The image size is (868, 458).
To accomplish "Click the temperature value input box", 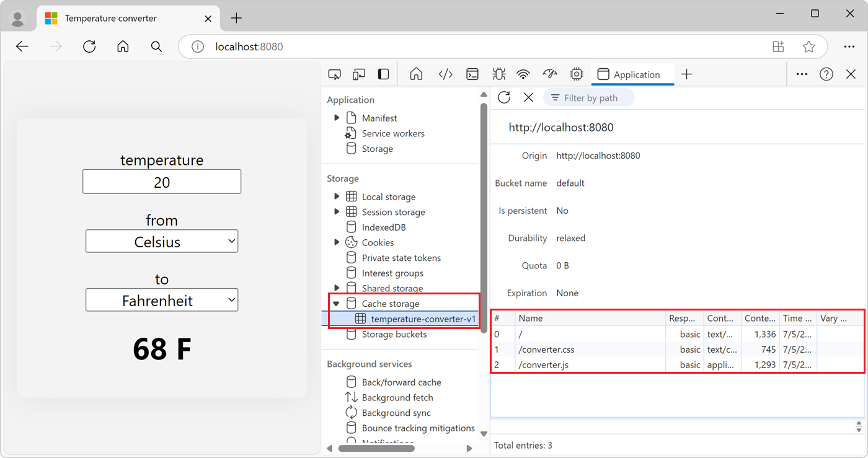I will pos(161,182).
